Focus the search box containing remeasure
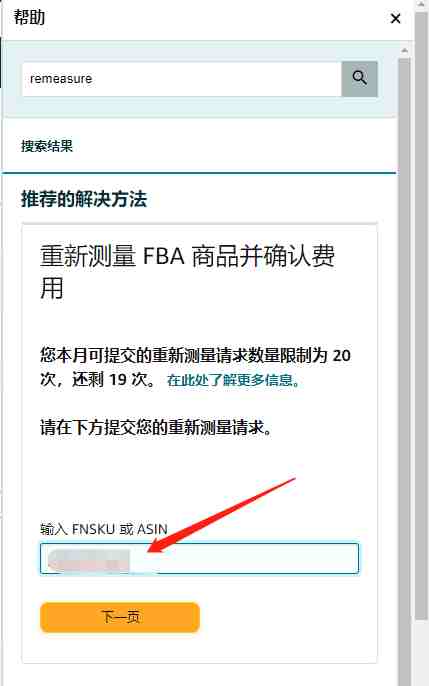The image size is (429, 686). pyautogui.click(x=182, y=79)
